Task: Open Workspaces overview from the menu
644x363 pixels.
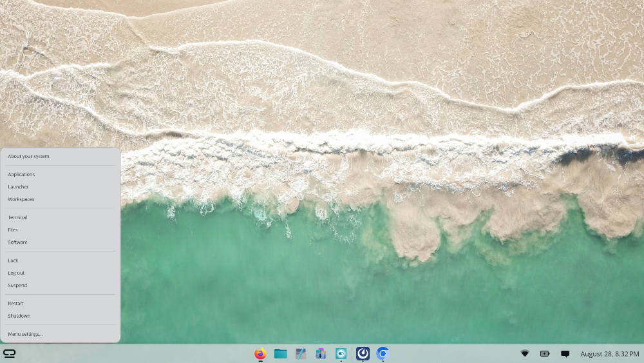Action: [21, 199]
